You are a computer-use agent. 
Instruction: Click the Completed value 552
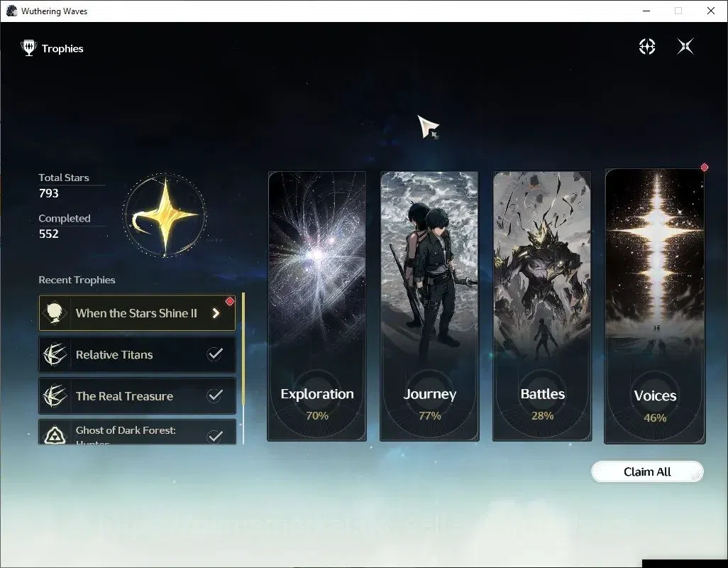tap(49, 234)
